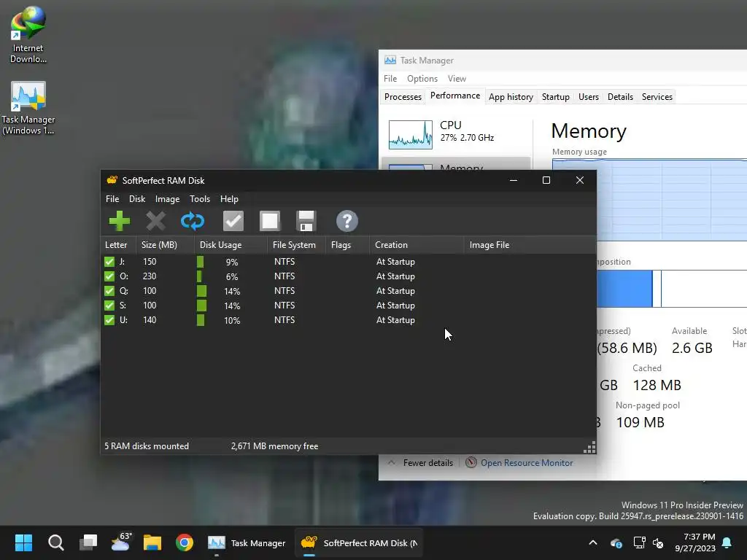The width and height of the screenshot is (747, 560).
Task: Sort by Size (MB) column header
Action: [165, 245]
